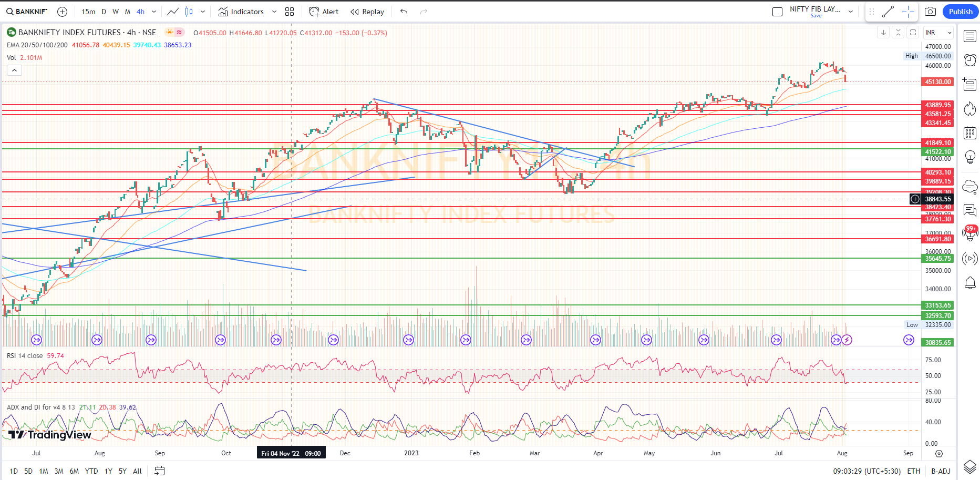Switch to the Daily (D) timeframe

(x=104, y=12)
